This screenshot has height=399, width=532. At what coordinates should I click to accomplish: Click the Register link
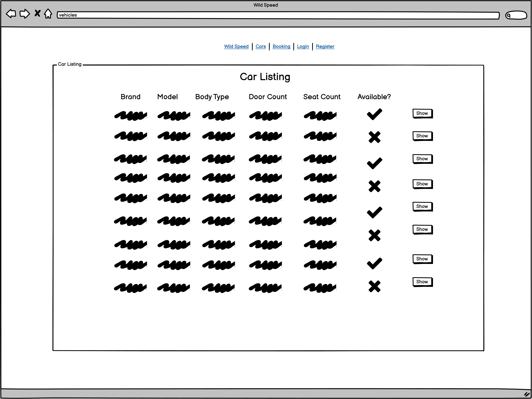tap(325, 46)
